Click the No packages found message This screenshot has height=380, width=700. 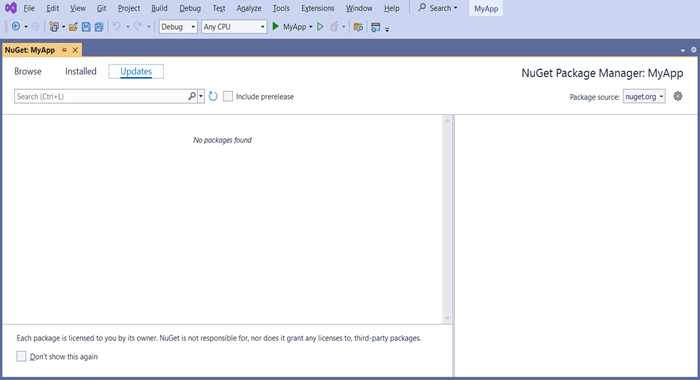point(222,140)
